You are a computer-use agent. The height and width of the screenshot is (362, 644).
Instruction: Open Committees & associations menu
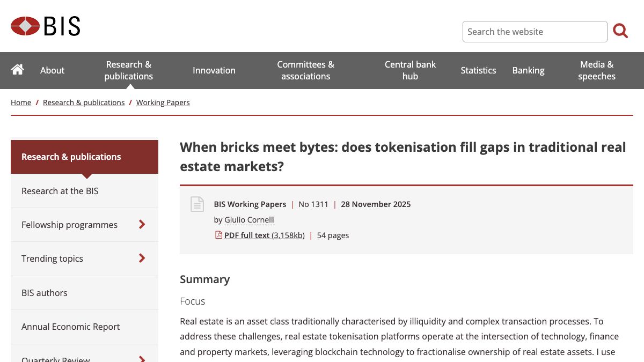[x=305, y=70]
